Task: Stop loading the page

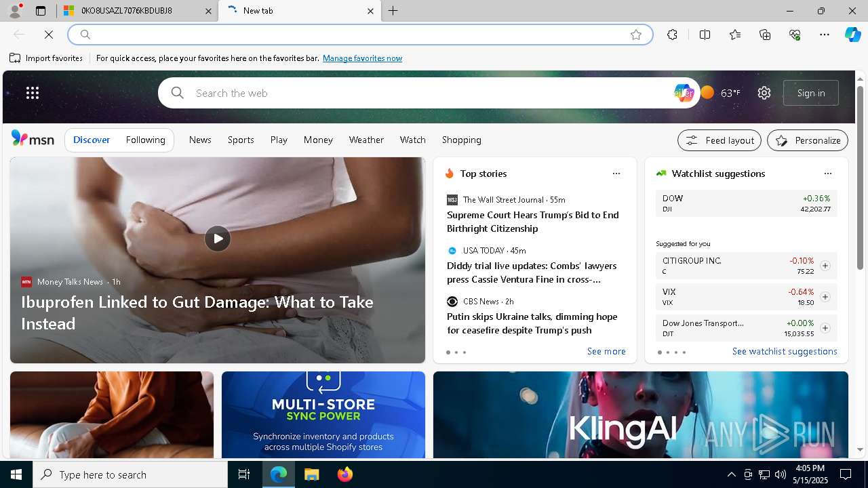Action: tap(49, 35)
